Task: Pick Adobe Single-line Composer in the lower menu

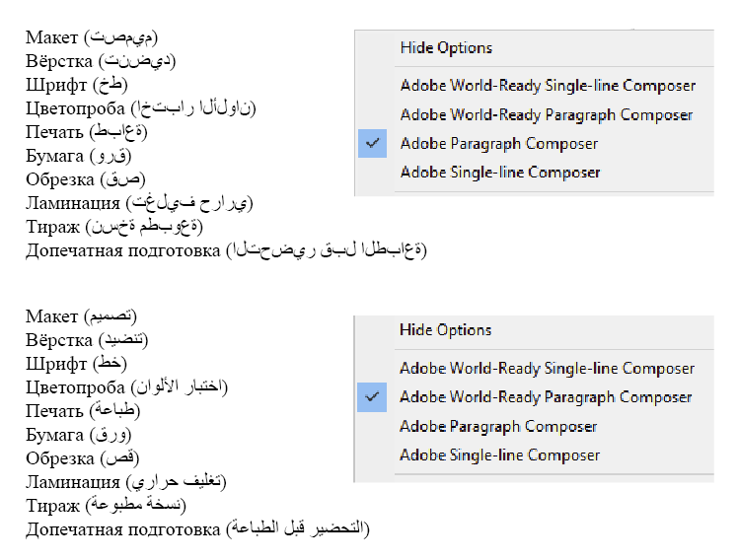Action: 499,455
